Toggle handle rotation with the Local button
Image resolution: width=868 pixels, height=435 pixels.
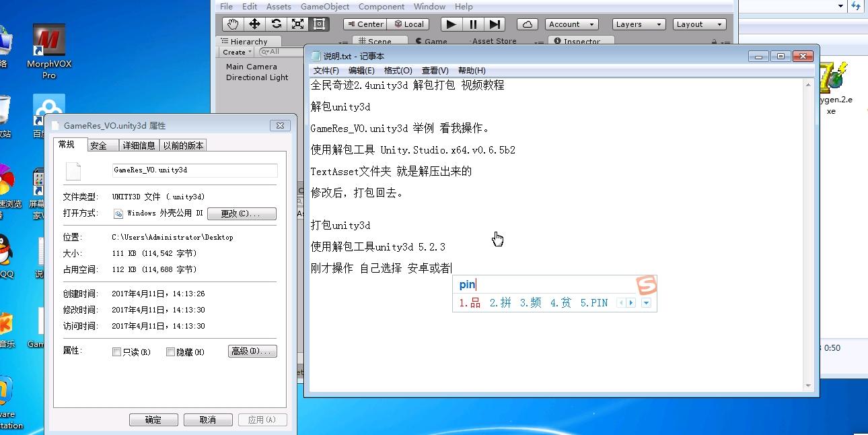pyautogui.click(x=408, y=24)
